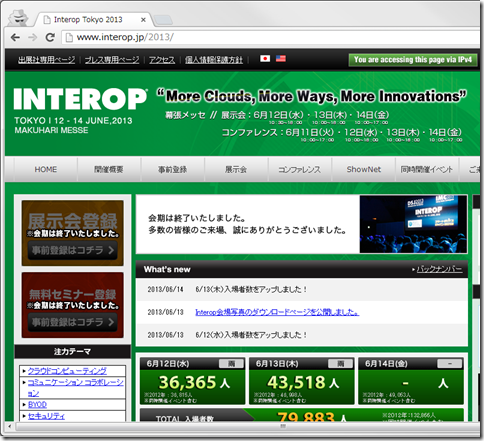Open セキュリティ theme link
Screen dimensions: 484x441
tap(46, 416)
